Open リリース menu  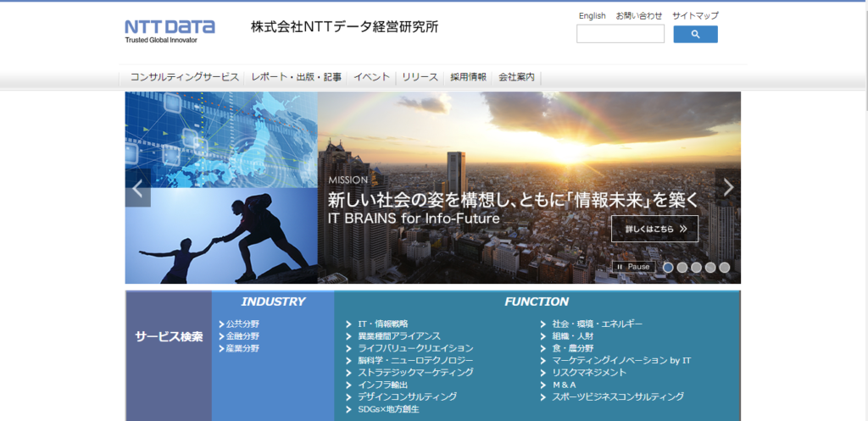click(x=420, y=77)
